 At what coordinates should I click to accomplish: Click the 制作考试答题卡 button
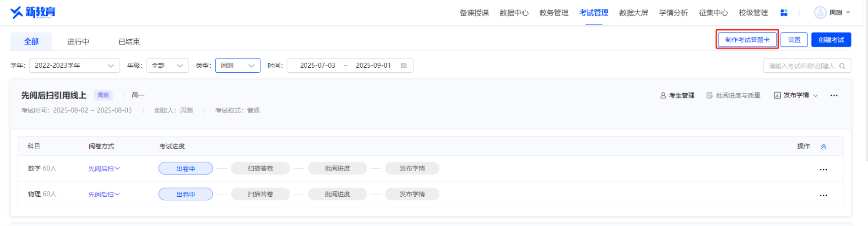[x=747, y=40]
